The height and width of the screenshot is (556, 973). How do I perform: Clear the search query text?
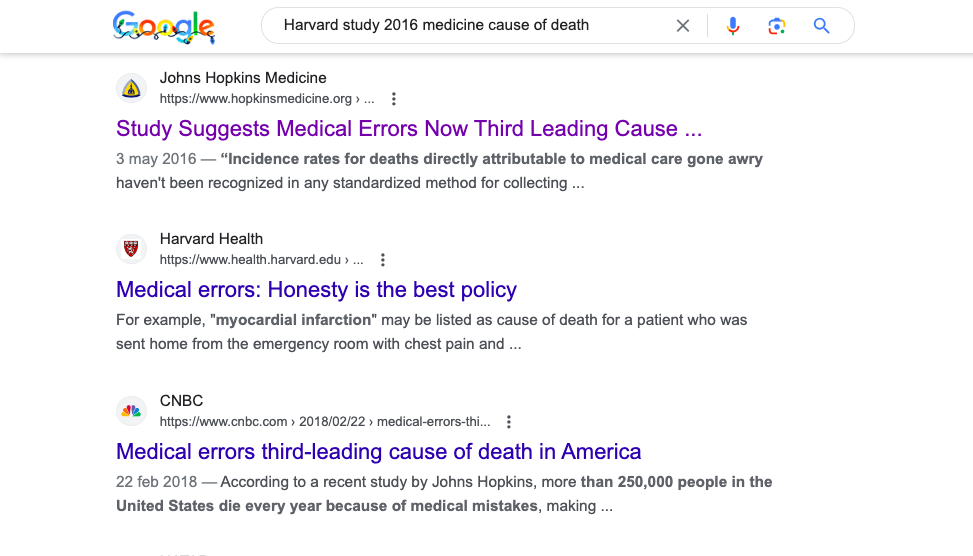(683, 25)
